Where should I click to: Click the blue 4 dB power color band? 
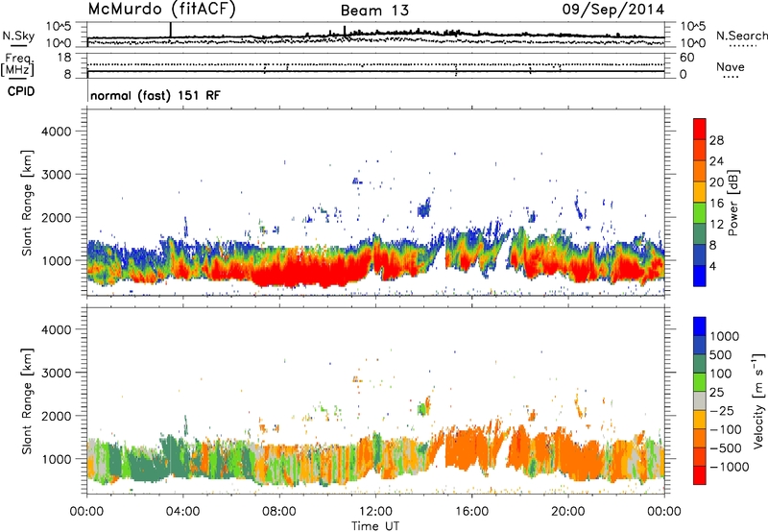tap(700, 277)
